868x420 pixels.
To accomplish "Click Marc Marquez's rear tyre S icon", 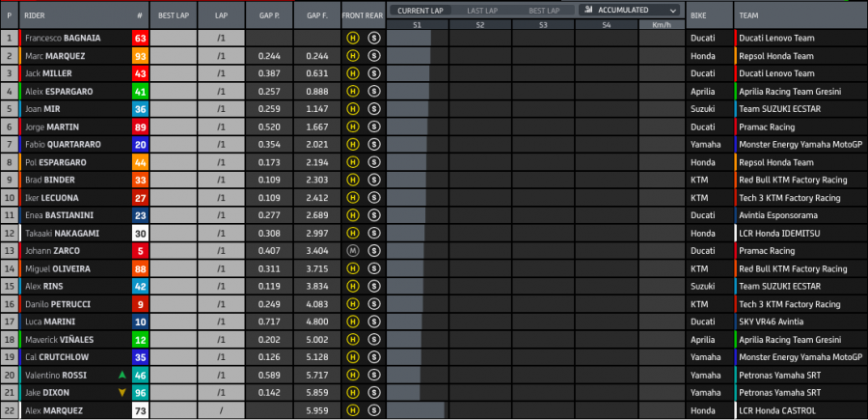I will tap(373, 56).
